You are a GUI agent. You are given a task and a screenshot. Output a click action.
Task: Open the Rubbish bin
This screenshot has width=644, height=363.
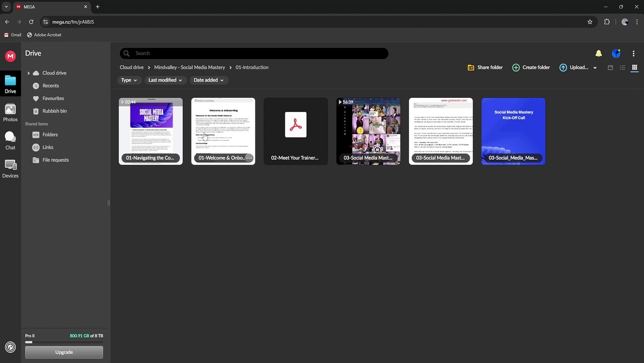click(54, 111)
